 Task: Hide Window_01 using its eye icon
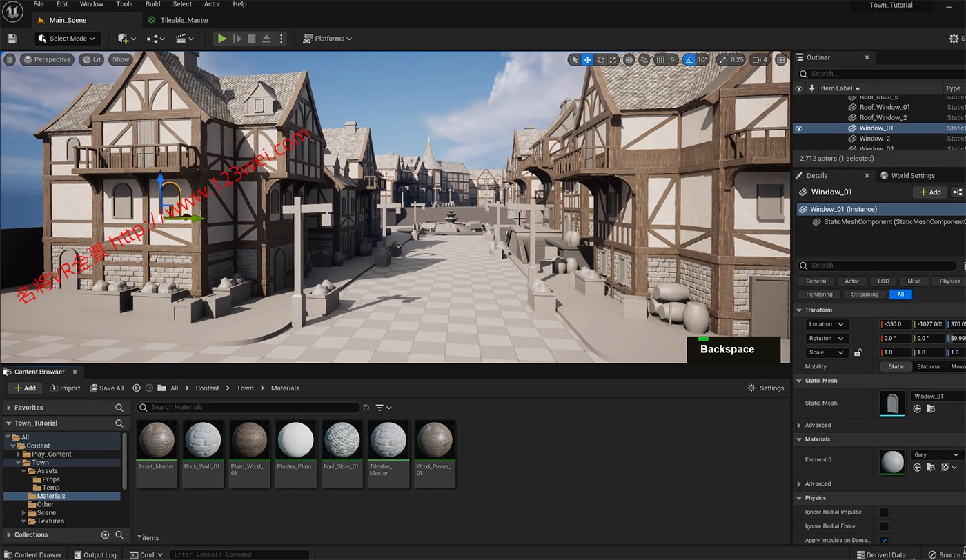(799, 128)
